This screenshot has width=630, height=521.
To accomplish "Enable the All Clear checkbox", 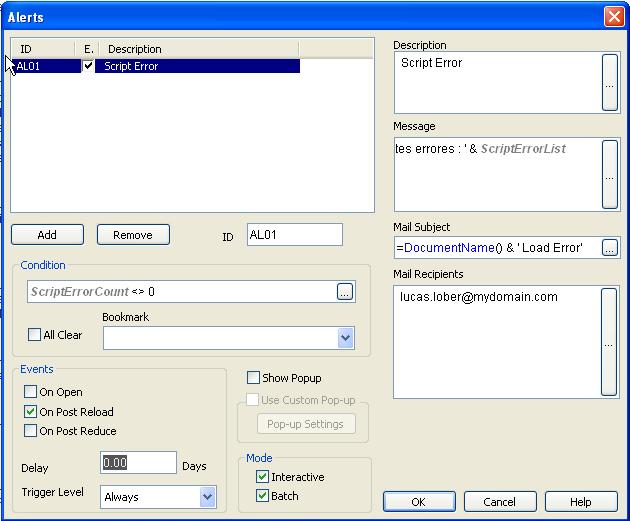I will [x=34, y=335].
